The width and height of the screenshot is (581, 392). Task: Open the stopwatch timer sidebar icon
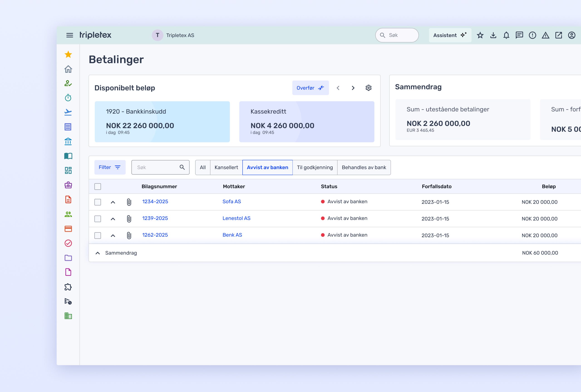click(68, 98)
